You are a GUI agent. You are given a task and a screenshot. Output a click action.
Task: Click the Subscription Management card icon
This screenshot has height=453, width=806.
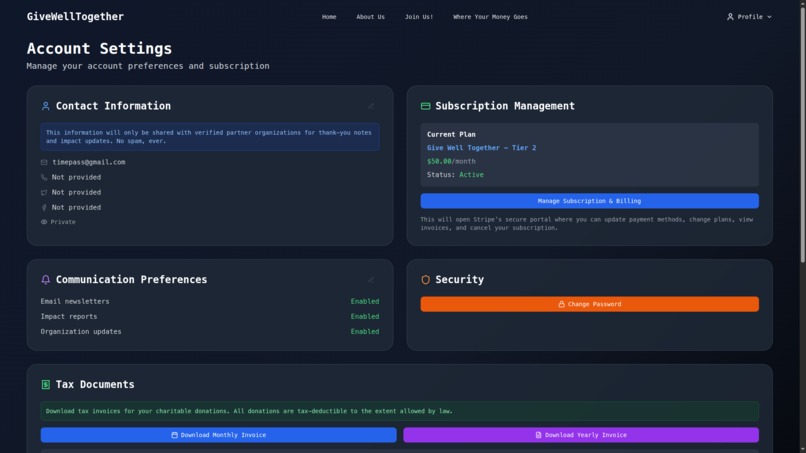coord(425,106)
